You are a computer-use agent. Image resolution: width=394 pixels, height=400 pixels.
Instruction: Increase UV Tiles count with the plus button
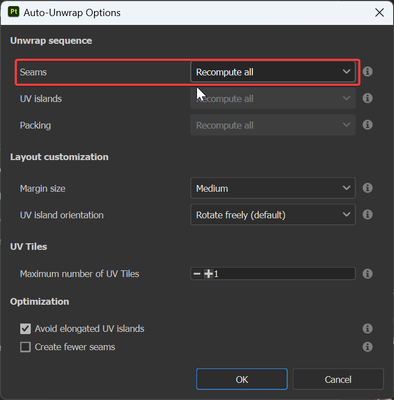click(208, 274)
